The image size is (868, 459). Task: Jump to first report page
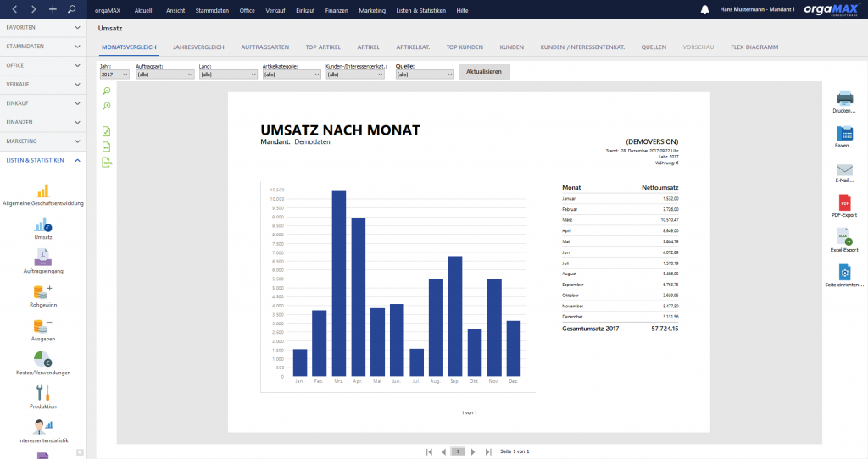429,452
